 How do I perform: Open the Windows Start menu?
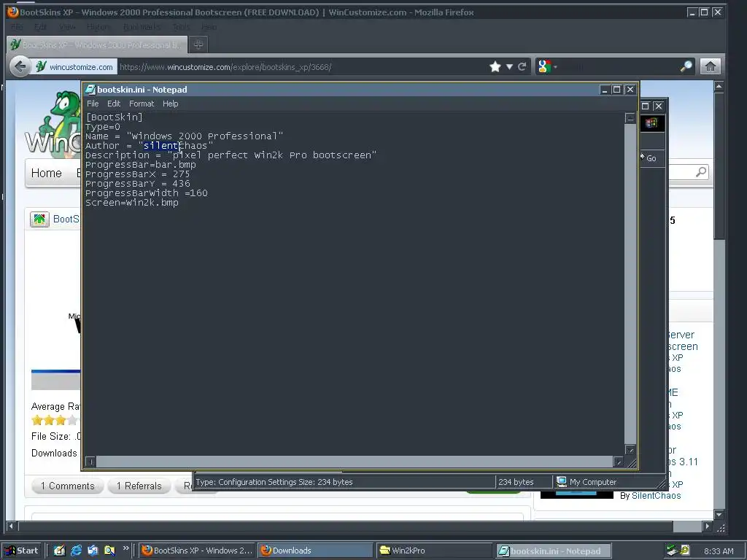click(x=22, y=551)
